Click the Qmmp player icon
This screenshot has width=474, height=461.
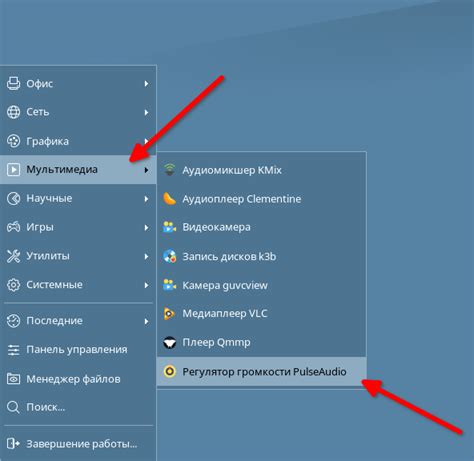[169, 342]
